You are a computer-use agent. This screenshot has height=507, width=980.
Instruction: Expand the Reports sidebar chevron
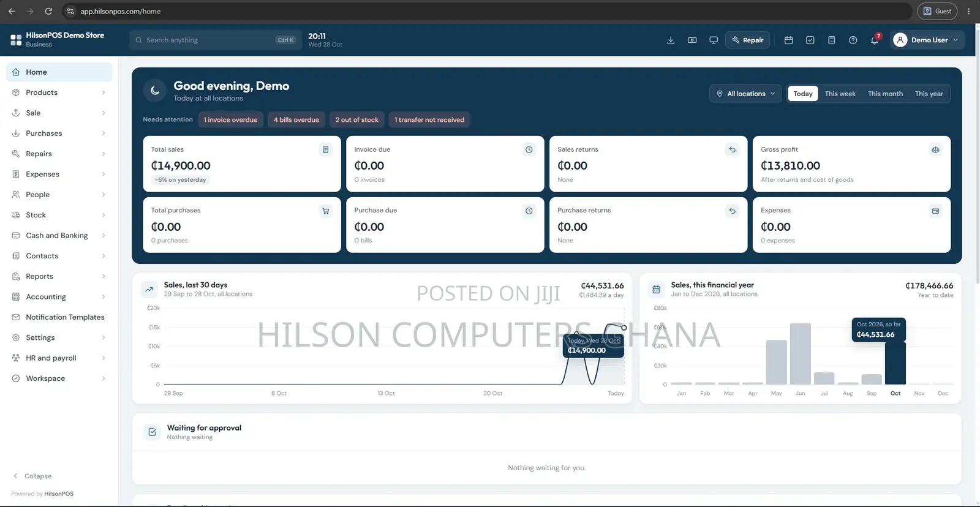104,277
